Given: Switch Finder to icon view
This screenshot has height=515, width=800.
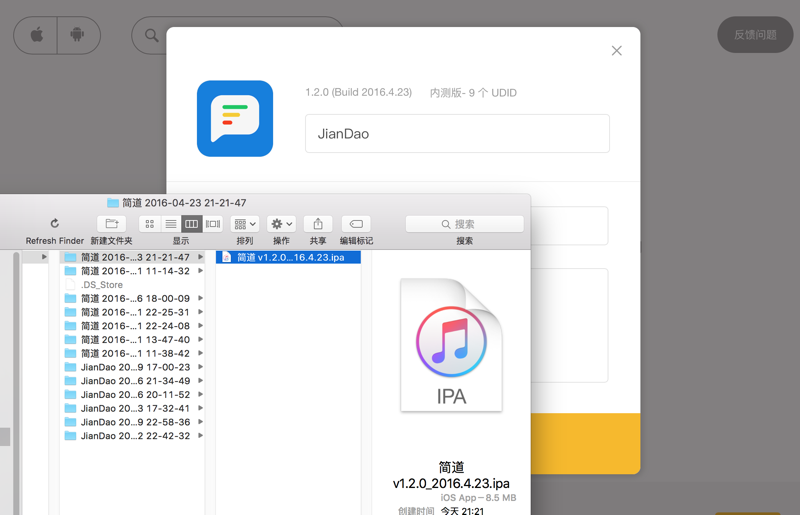Looking at the screenshot, I should coord(149,224).
